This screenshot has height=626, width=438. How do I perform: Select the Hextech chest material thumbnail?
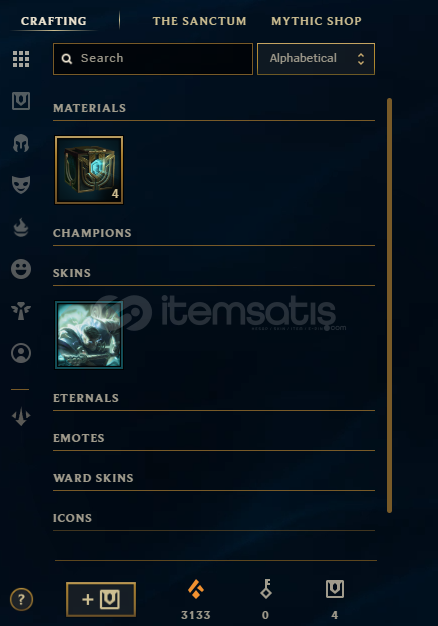pyautogui.click(x=89, y=170)
